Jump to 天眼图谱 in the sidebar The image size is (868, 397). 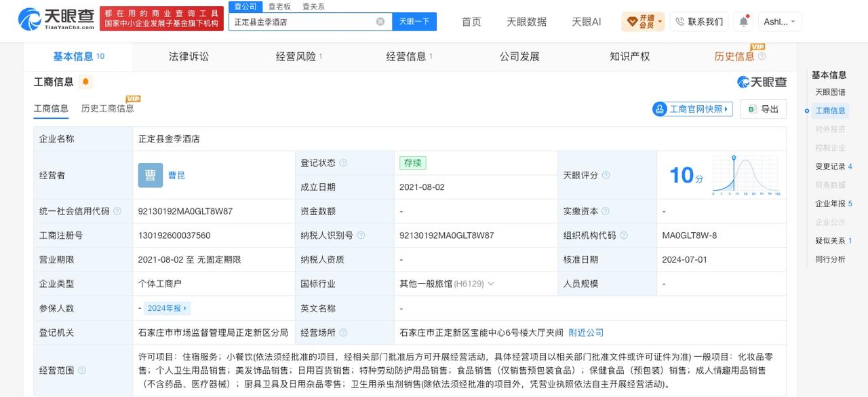coord(830,92)
